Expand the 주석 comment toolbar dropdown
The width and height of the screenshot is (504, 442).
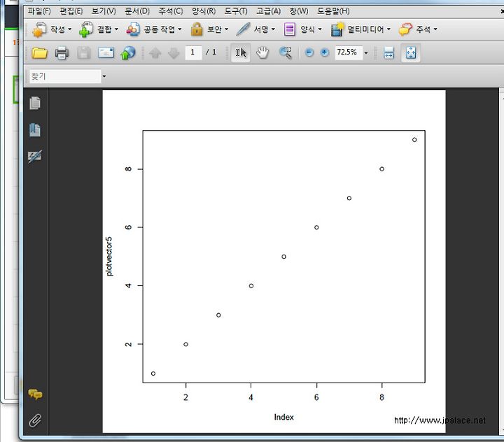coord(435,29)
